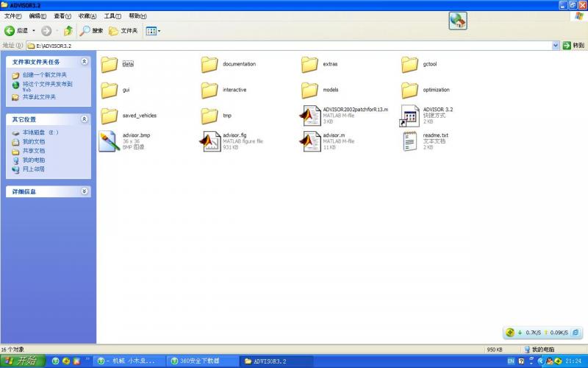This screenshot has width=588, height=368.
Task: Select the advisor.m MATLAB file icon
Action: tap(310, 141)
